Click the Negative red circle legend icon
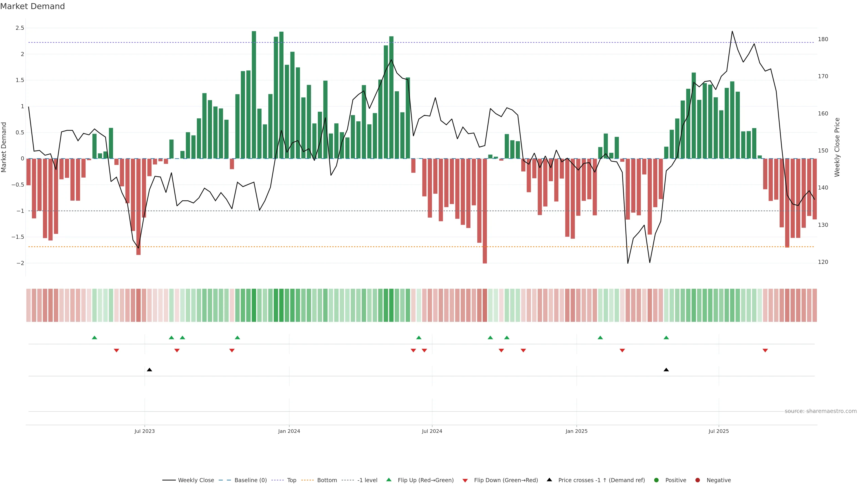Screen dimensions: 868x488 (x=698, y=480)
